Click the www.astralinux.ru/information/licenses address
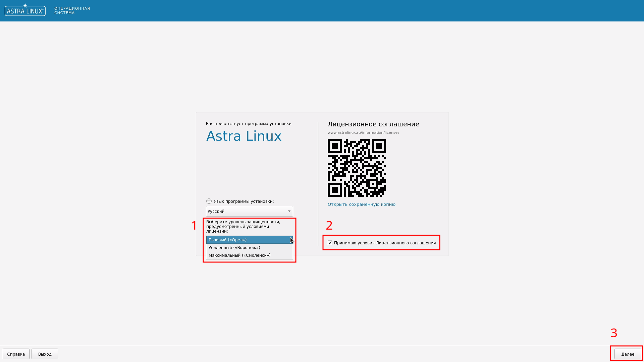This screenshot has width=644, height=362. 363,132
